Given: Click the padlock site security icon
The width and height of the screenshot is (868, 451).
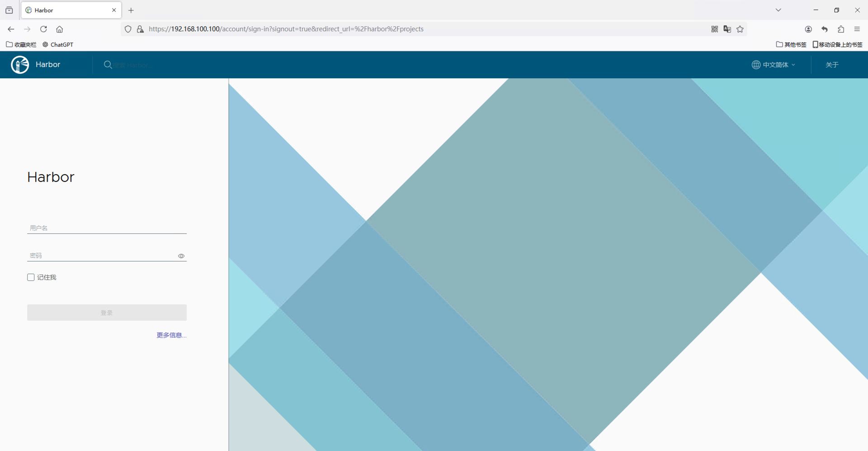Looking at the screenshot, I should 140,29.
